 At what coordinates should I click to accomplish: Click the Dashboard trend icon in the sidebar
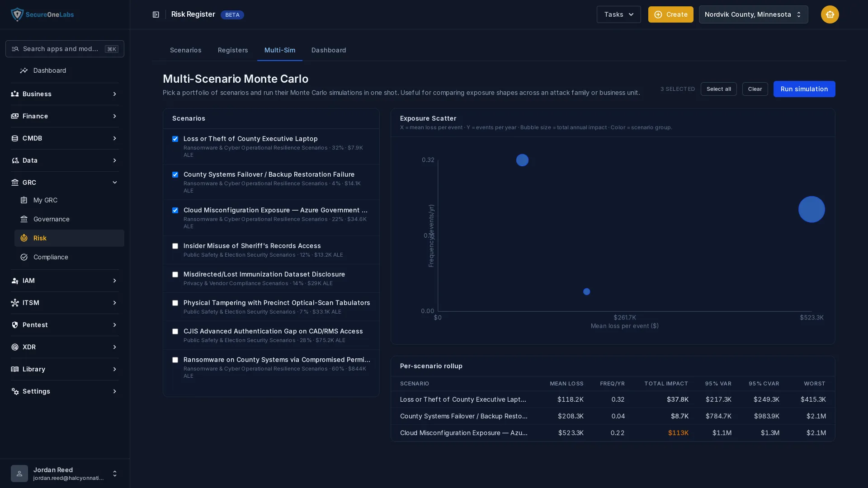click(24, 70)
